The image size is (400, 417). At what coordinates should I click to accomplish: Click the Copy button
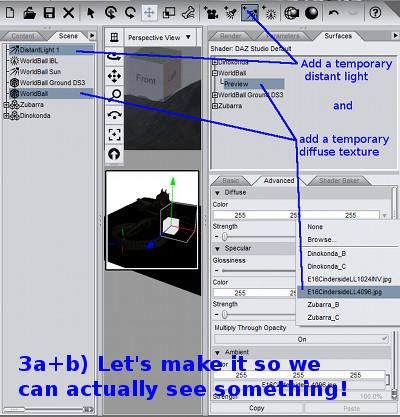257,408
